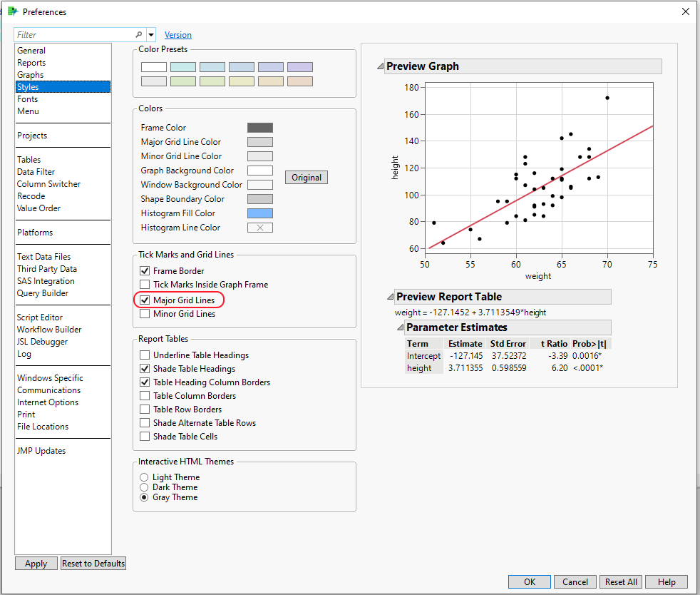Enable the Minor Grid Lines checkbox
Viewport: 700px width, 595px height.
(145, 314)
